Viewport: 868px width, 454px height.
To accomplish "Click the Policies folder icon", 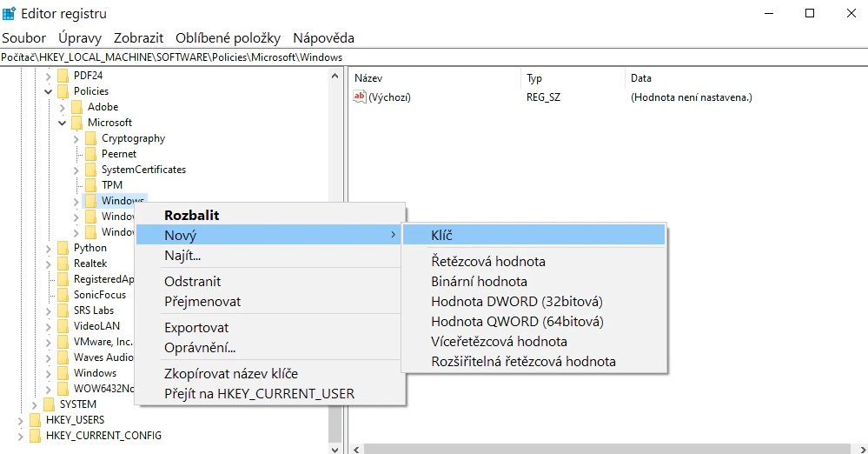I will click(x=63, y=91).
